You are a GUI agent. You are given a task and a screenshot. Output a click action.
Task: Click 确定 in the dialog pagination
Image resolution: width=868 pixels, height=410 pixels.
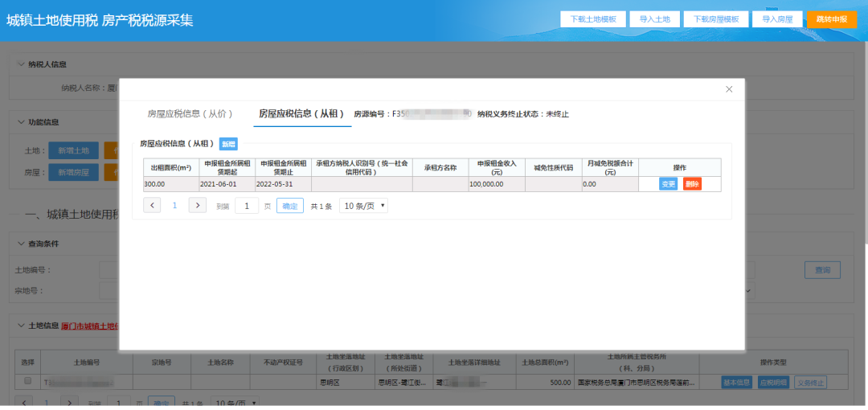point(290,206)
